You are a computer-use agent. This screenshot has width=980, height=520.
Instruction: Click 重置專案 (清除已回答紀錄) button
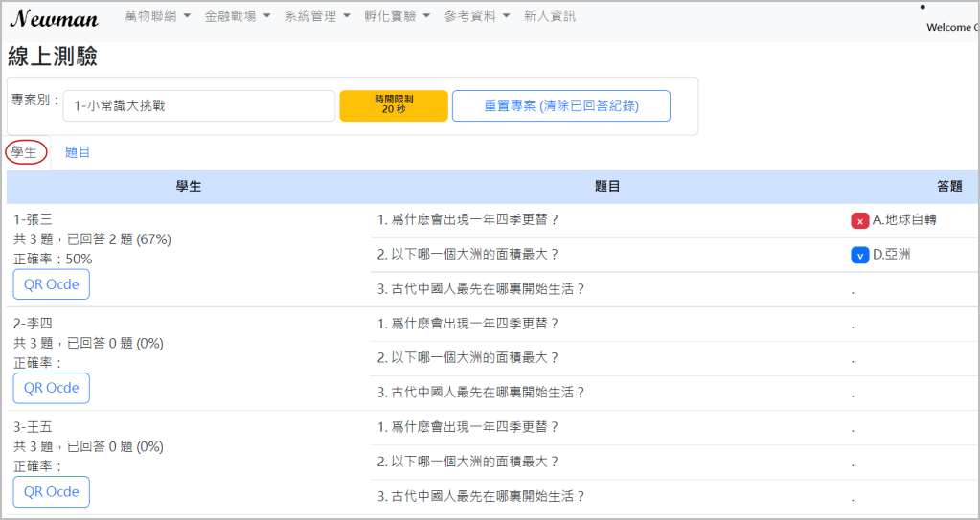560,106
